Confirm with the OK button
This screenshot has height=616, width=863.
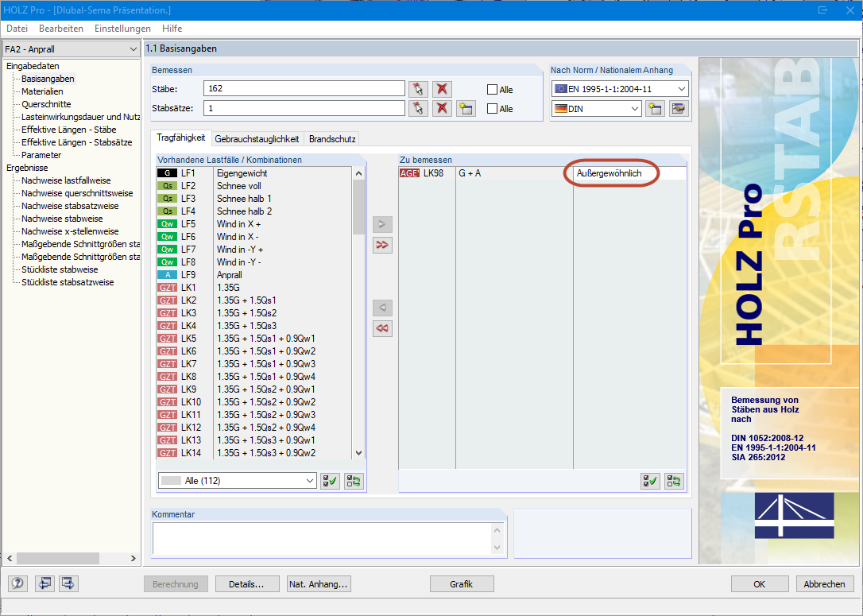[x=760, y=584]
